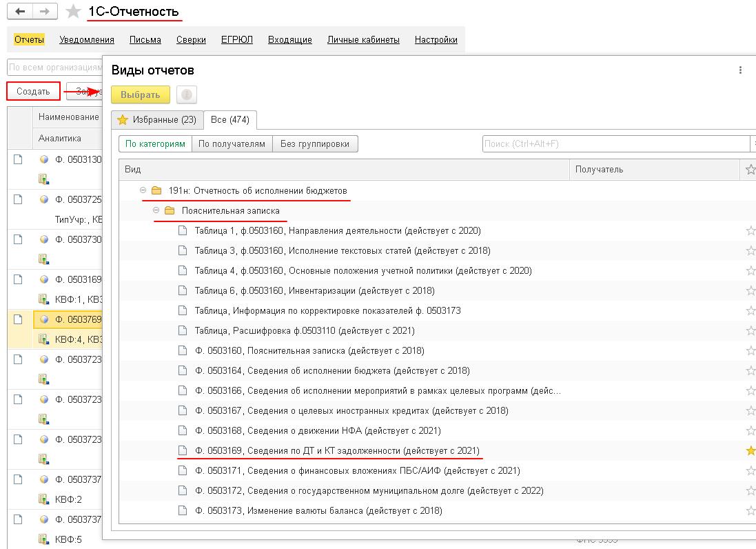The width and height of the screenshot is (756, 549).
Task: Sort by the Вид column header
Action: 345,170
